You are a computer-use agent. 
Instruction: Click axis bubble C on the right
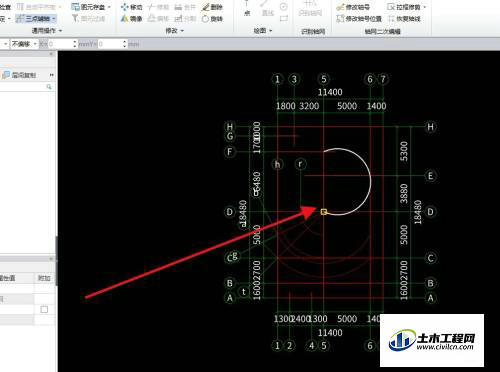point(430,258)
